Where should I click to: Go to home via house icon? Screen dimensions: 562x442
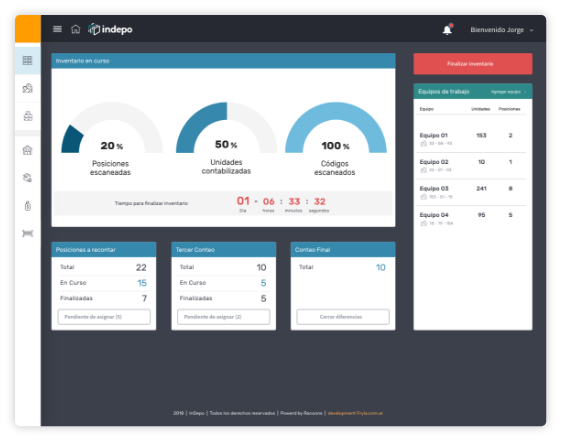click(76, 29)
